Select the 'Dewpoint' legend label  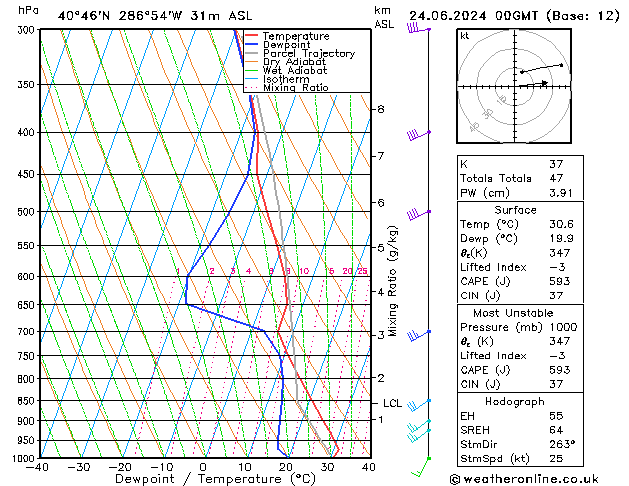point(286,45)
